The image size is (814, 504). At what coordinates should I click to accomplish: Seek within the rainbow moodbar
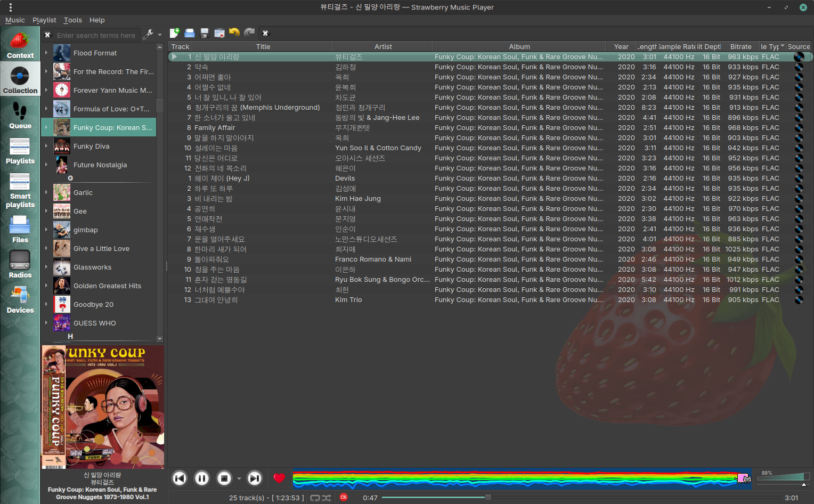pyautogui.click(x=522, y=478)
